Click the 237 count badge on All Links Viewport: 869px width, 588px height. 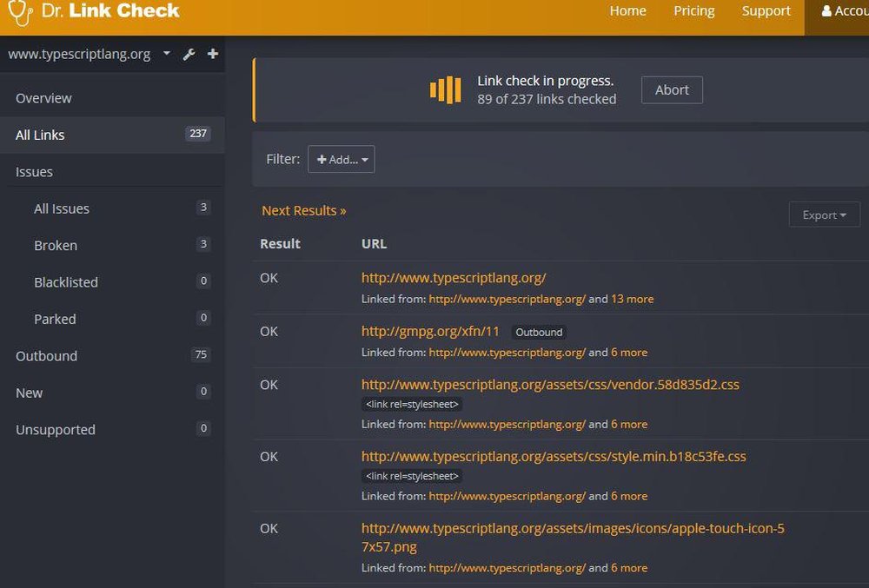[198, 134]
